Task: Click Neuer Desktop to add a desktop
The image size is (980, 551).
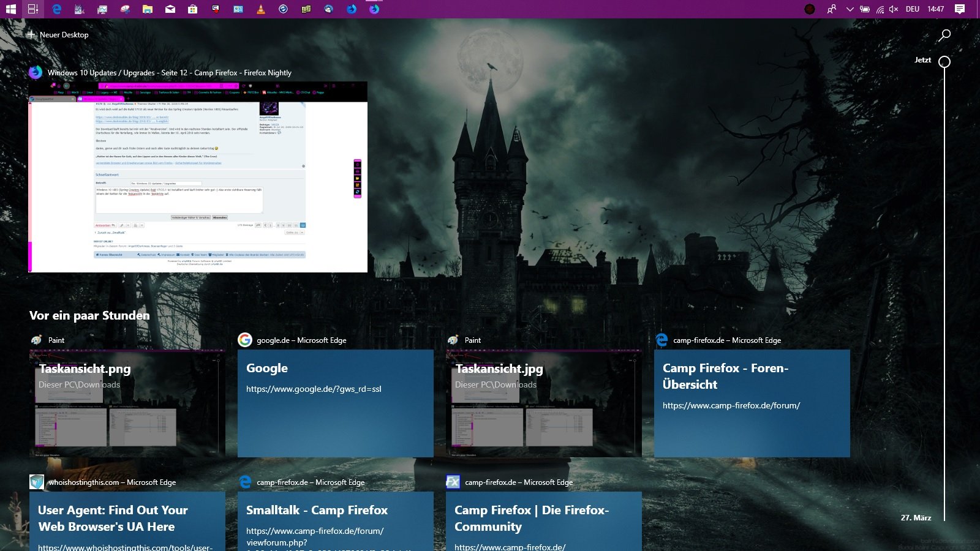Action: click(x=58, y=35)
